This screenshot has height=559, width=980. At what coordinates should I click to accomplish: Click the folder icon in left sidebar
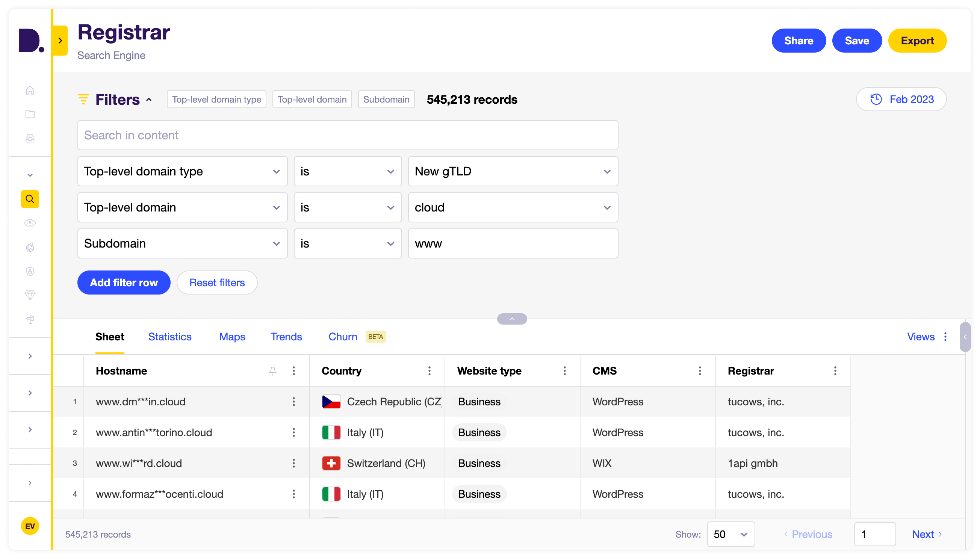30,114
